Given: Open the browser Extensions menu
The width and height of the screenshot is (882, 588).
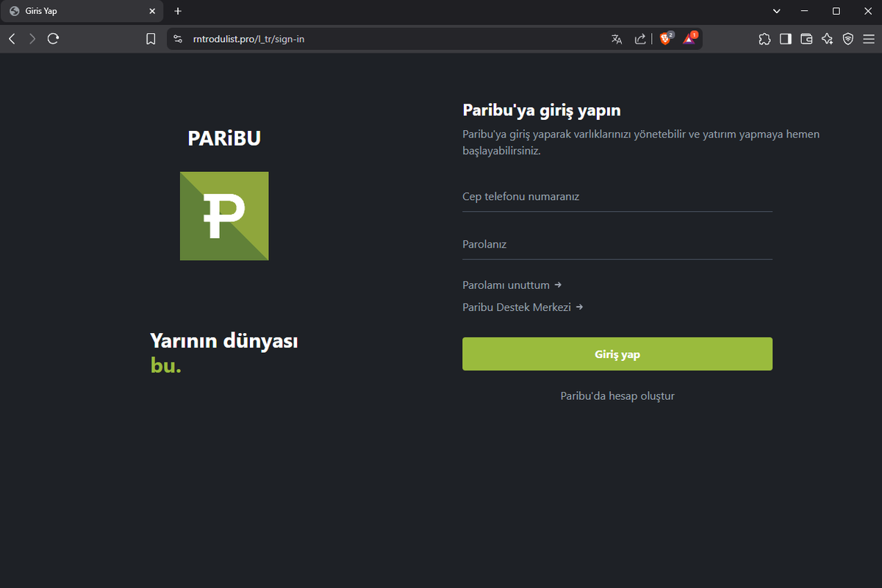Looking at the screenshot, I should tap(764, 38).
